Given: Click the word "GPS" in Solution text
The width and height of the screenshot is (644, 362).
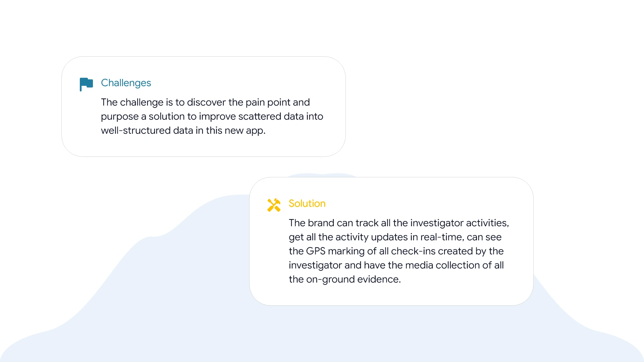Looking at the screenshot, I should tap(316, 251).
